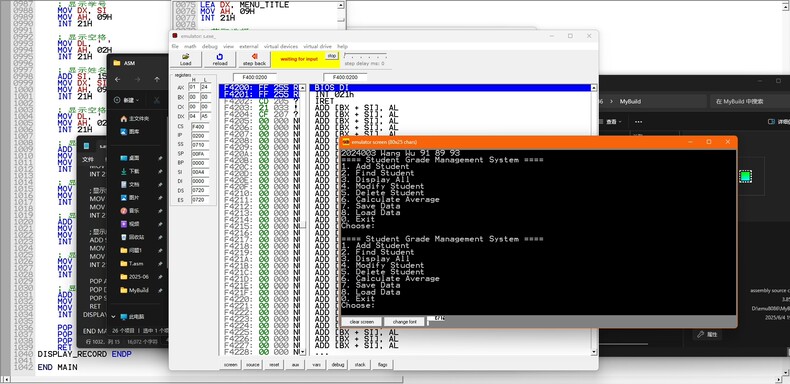The width and height of the screenshot is (790, 384).
Task: Click 属性 button in MyBuild details pane
Action: click(707, 334)
